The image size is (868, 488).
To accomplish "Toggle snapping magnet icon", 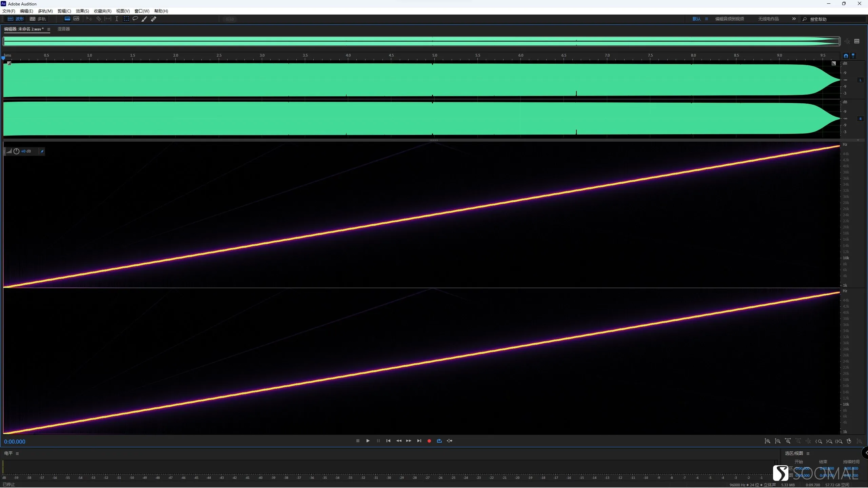I will (x=846, y=56).
